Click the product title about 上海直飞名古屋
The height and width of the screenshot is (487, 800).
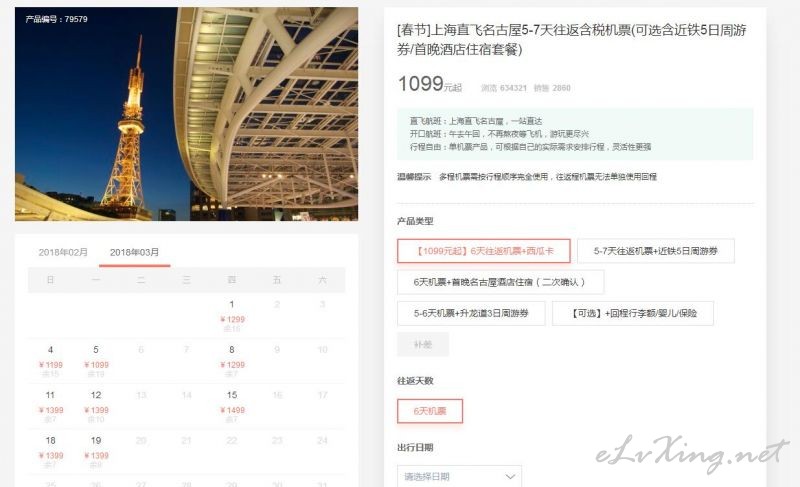571,40
